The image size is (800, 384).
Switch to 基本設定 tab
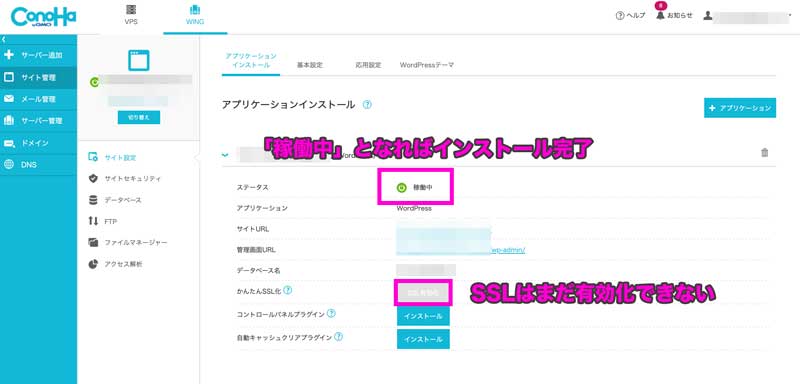[310, 65]
